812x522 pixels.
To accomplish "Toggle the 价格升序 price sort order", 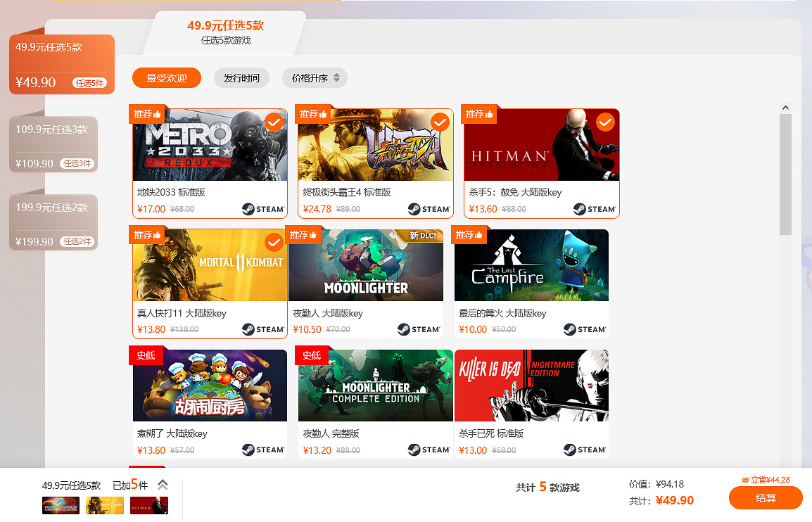I will tap(315, 78).
